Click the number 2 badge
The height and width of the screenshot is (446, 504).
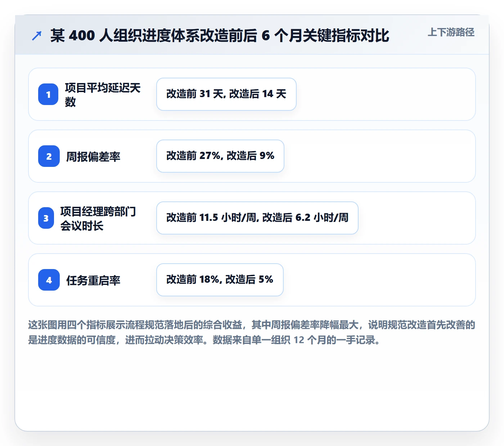[49, 156]
